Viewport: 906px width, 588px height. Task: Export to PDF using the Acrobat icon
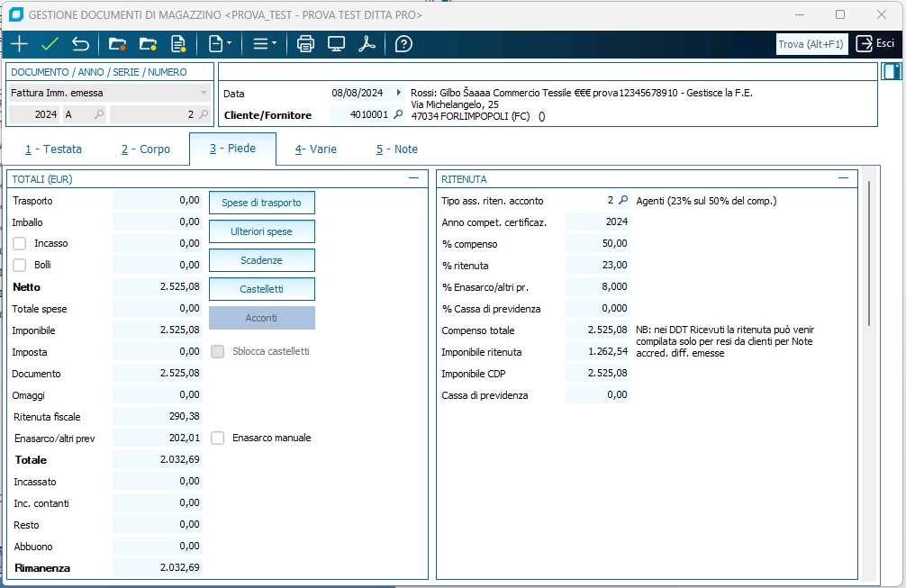tap(367, 44)
